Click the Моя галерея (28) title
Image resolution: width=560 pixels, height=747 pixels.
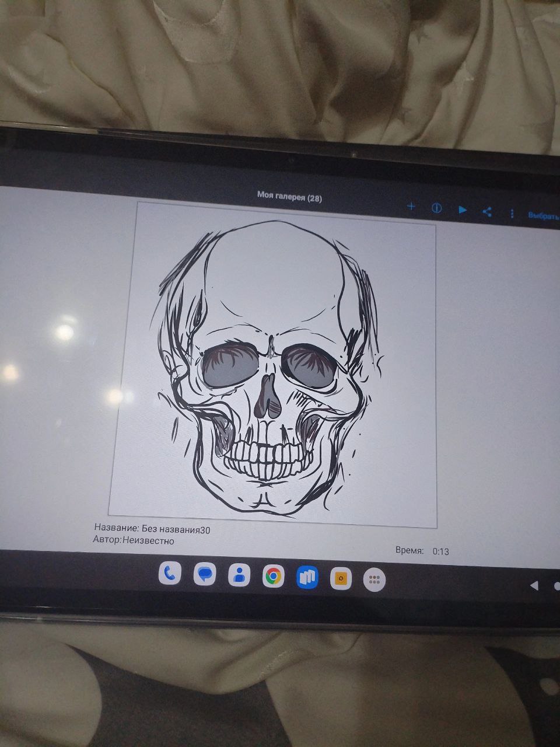(289, 197)
